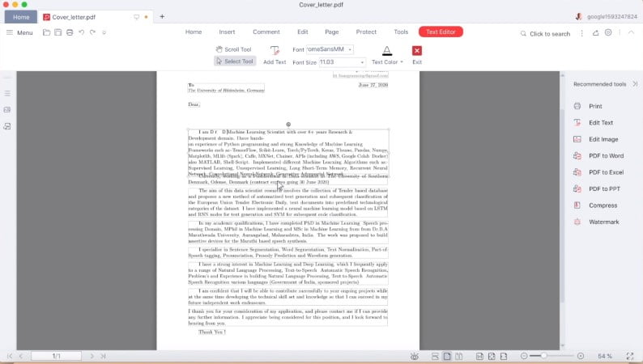The height and width of the screenshot is (364, 643).
Task: Activate the Scroll Tool
Action: click(234, 49)
